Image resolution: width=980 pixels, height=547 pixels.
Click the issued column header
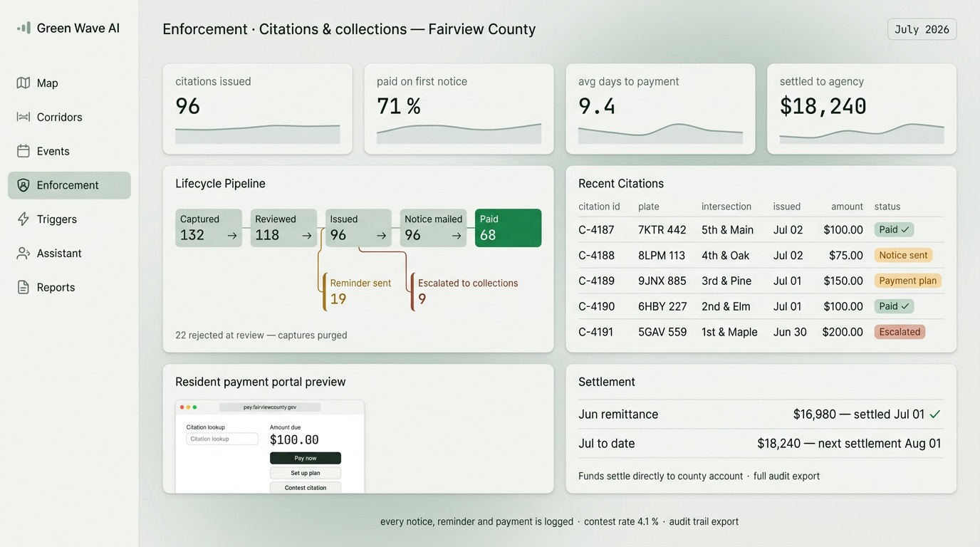click(x=787, y=207)
